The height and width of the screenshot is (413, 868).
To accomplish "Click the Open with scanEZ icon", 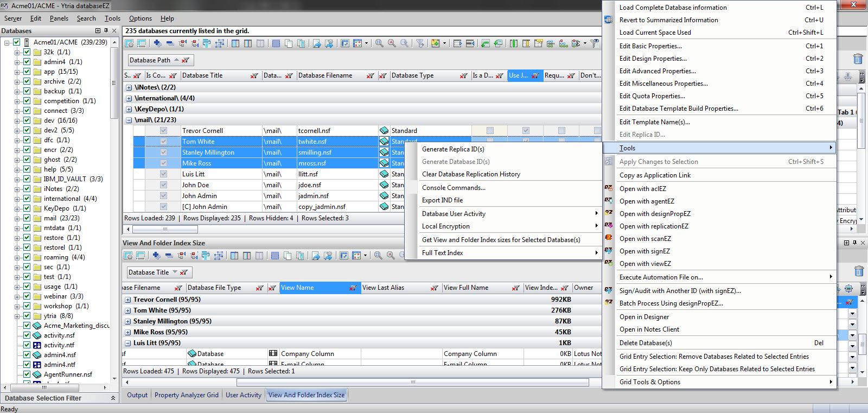I will [609, 238].
